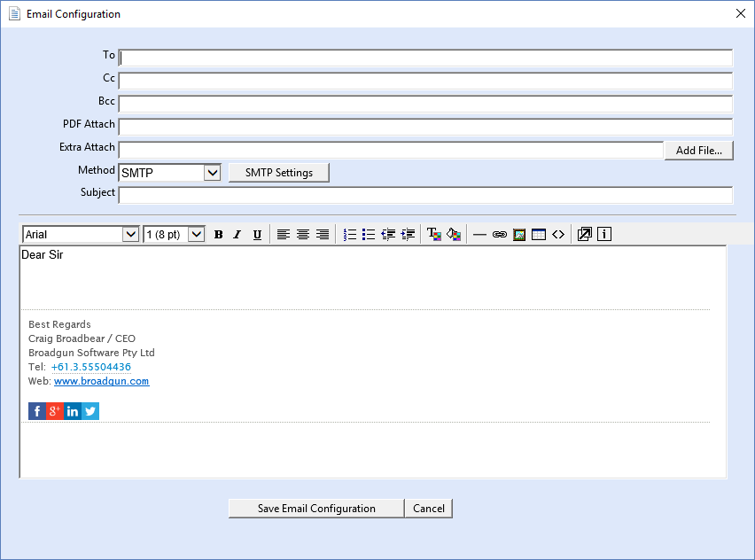
Task: Insert a horizontal line
Action: 479,235
